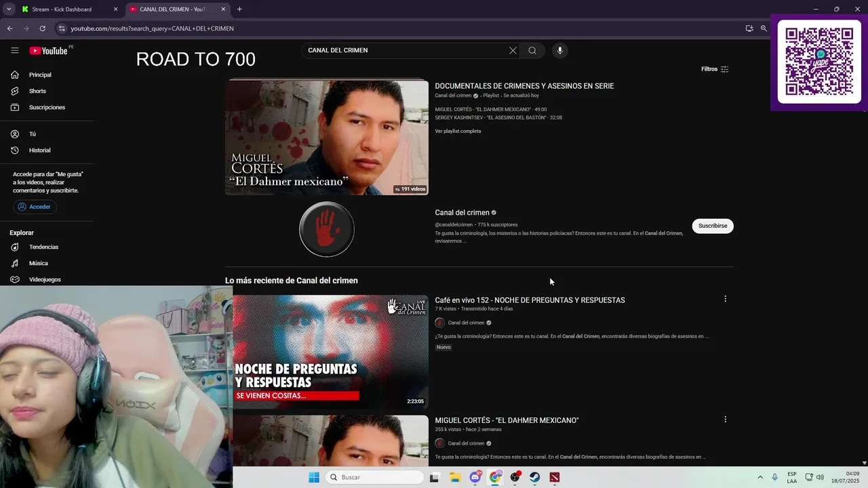Open OBS Studio from taskbar

(515, 477)
